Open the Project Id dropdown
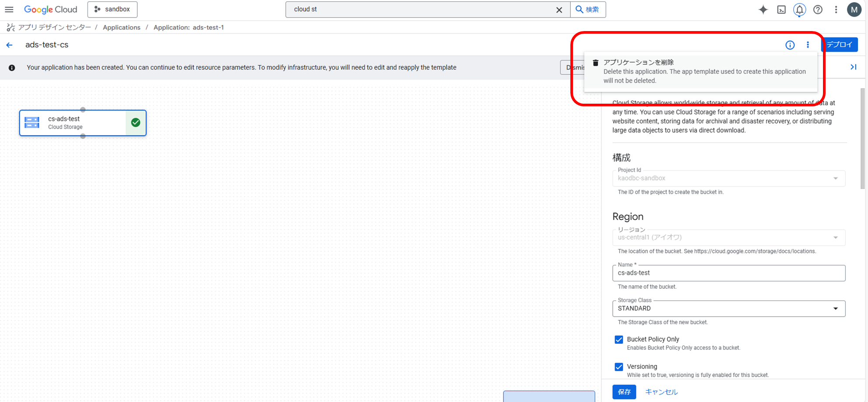 (729, 178)
